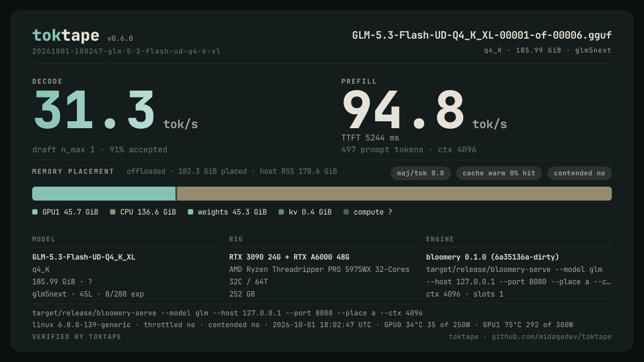Image resolution: width=644 pixels, height=362 pixels.
Task: Click the 32C / 64T core count
Action: 248,282
